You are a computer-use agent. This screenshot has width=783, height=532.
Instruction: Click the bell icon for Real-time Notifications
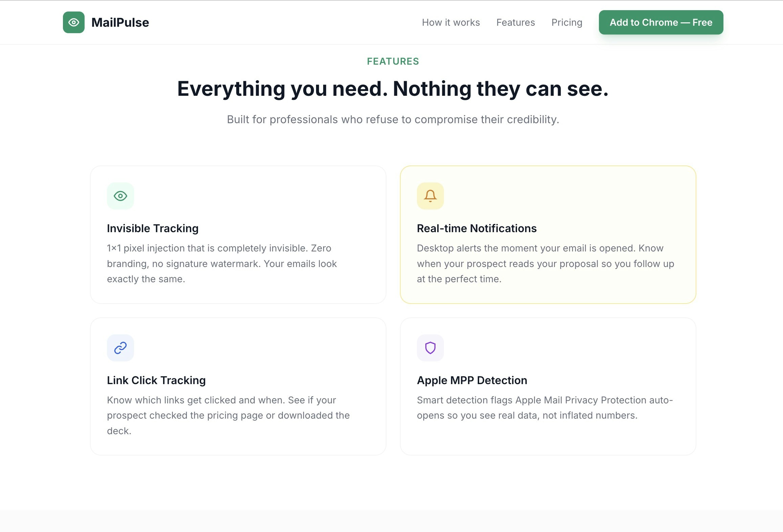[430, 196]
